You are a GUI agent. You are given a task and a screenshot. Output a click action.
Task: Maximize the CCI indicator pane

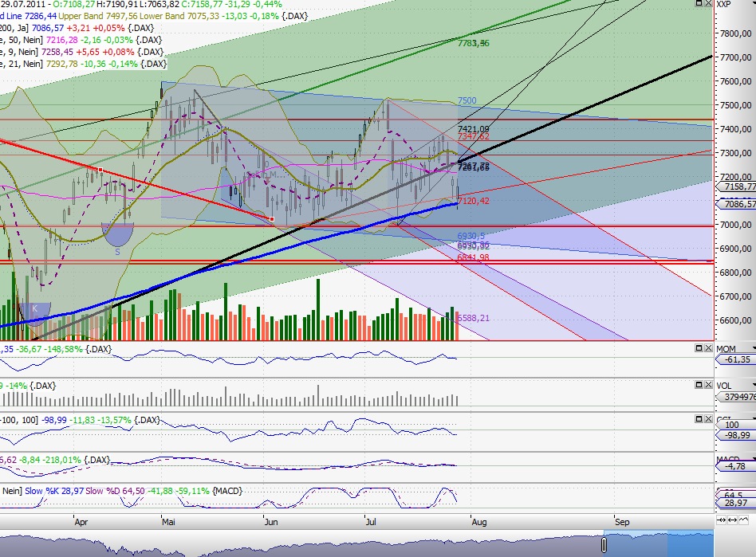tap(699, 419)
